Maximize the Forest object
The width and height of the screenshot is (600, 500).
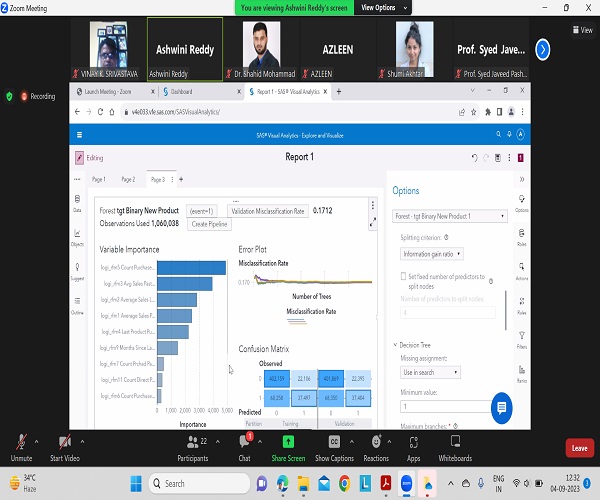pos(373,222)
